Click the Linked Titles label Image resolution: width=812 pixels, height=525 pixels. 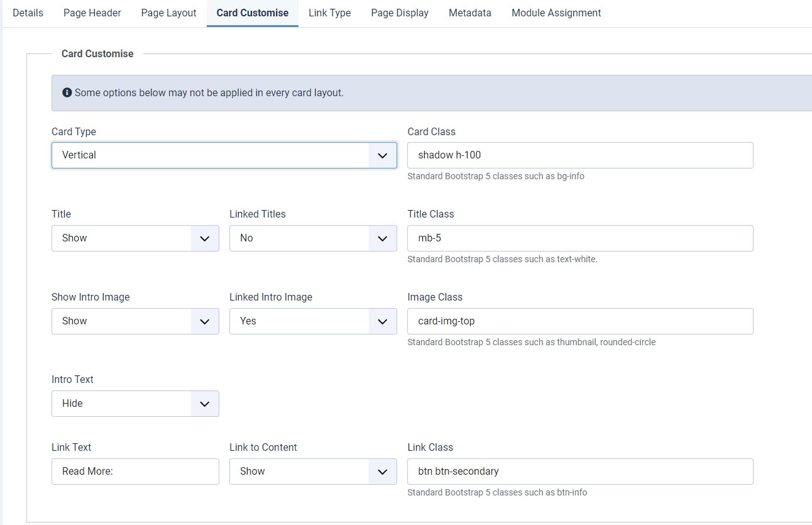click(257, 214)
